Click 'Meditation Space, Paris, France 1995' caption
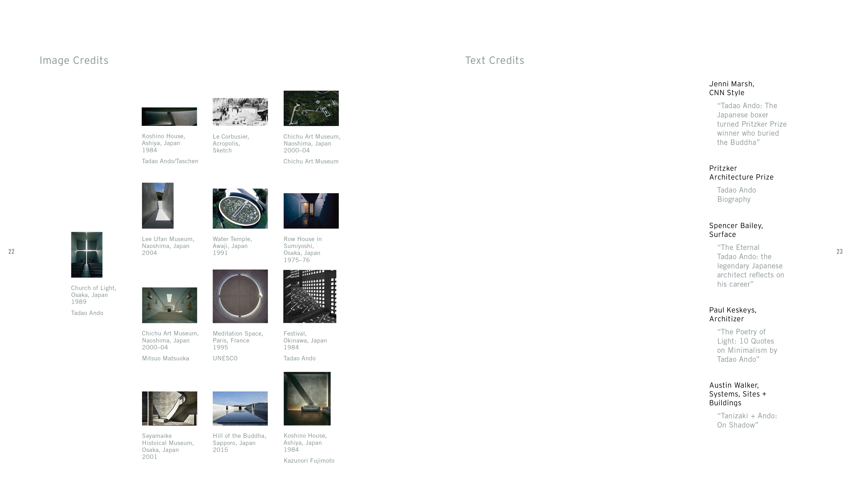This screenshot has width=851, height=504. pos(238,340)
